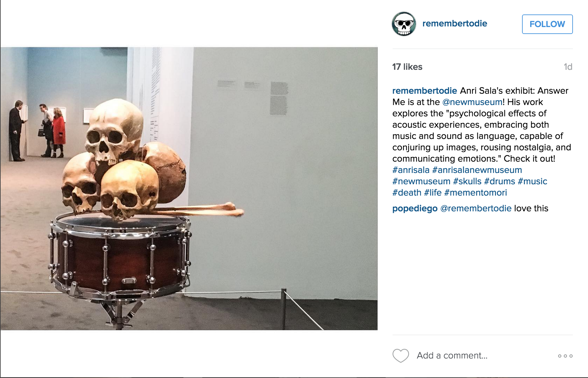Open the #skulls hashtag
588x378 pixels.
(467, 181)
